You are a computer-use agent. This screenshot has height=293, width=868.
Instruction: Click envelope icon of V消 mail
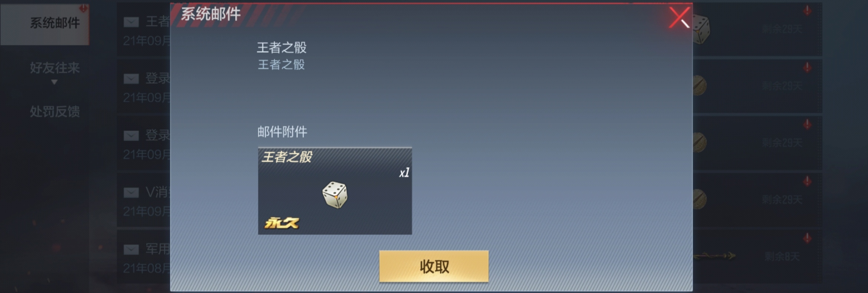131,193
